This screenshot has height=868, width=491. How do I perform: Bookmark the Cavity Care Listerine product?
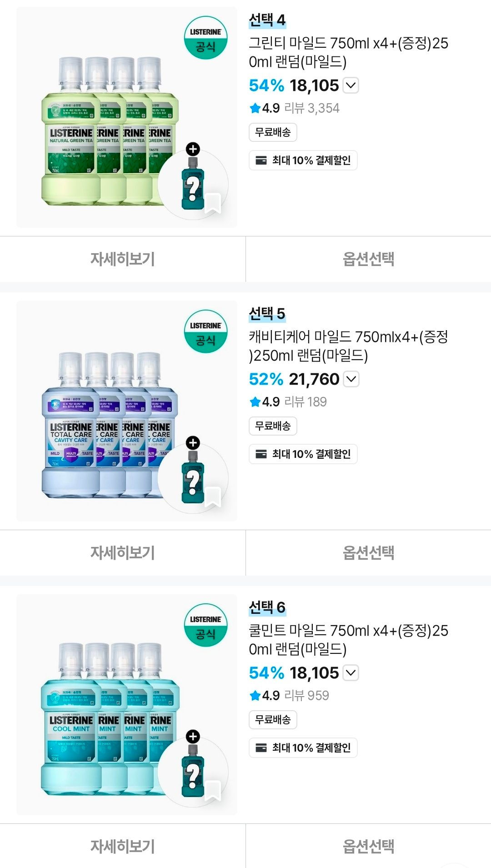(213, 497)
